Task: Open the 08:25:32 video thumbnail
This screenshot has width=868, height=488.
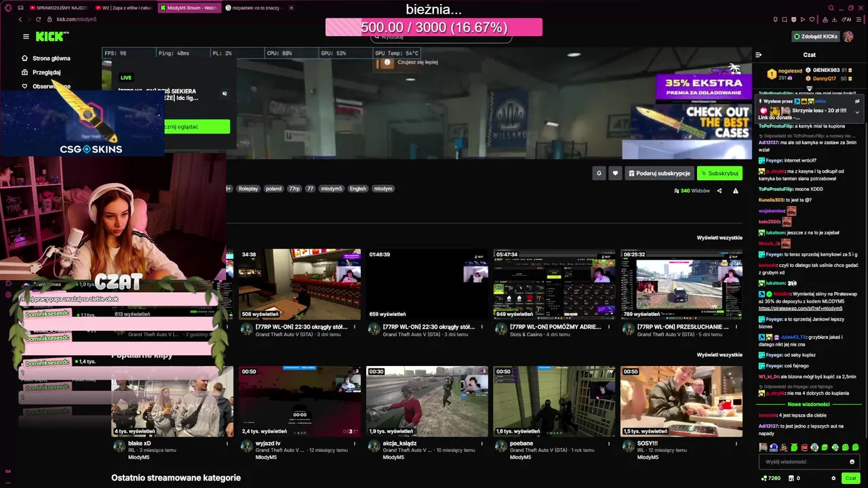Action: (x=682, y=284)
